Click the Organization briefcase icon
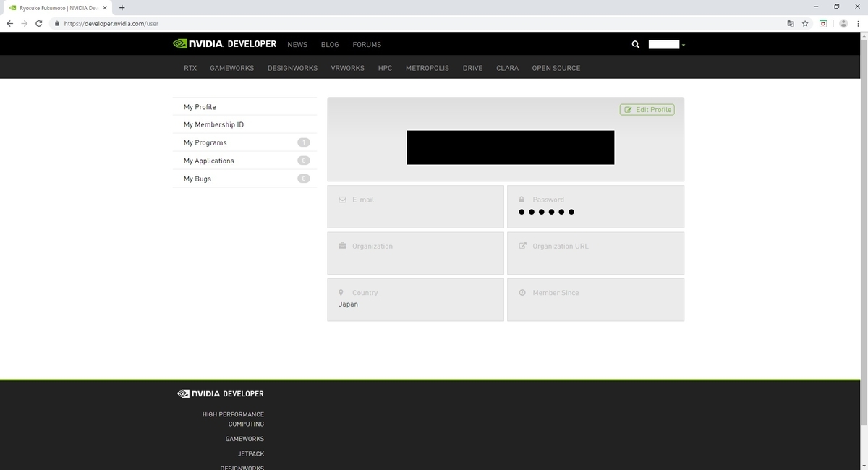Viewport: 868px width, 470px height. click(x=342, y=246)
